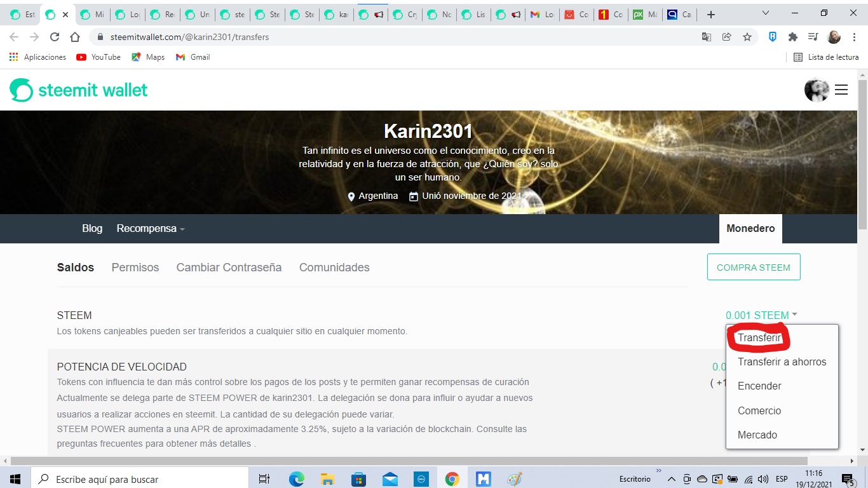Open the Chrome extensions puzzle icon
Viewport: 868px width, 488px height.
(793, 37)
